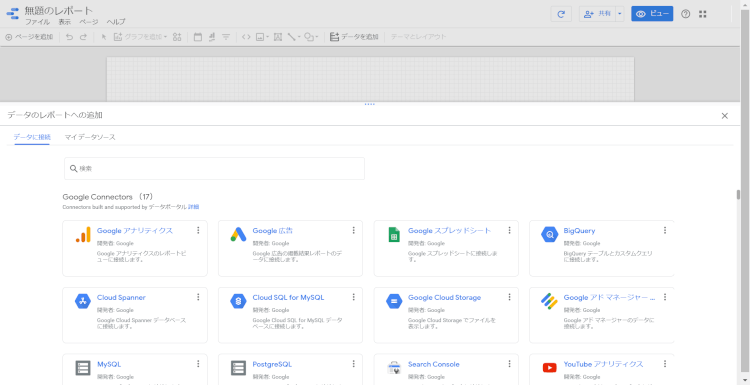This screenshot has height=385, width=750.
Task: Open the BigQuery connector title
Action: click(579, 231)
